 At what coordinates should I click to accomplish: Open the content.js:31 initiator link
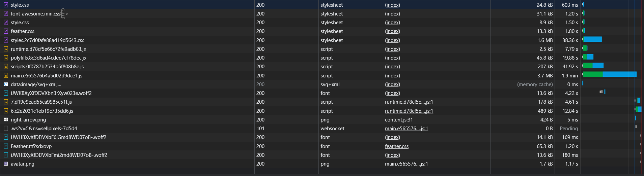pos(399,120)
